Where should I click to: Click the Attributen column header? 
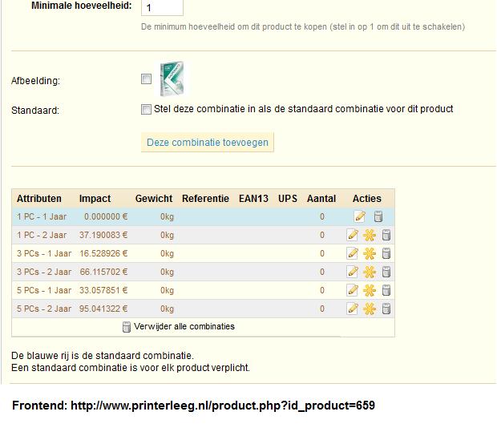[x=39, y=198]
